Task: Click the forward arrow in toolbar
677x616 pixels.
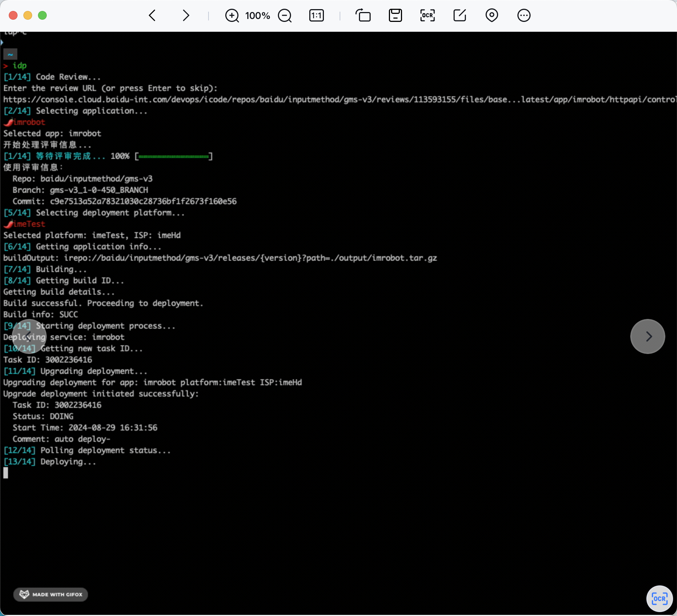Action: pos(185,15)
